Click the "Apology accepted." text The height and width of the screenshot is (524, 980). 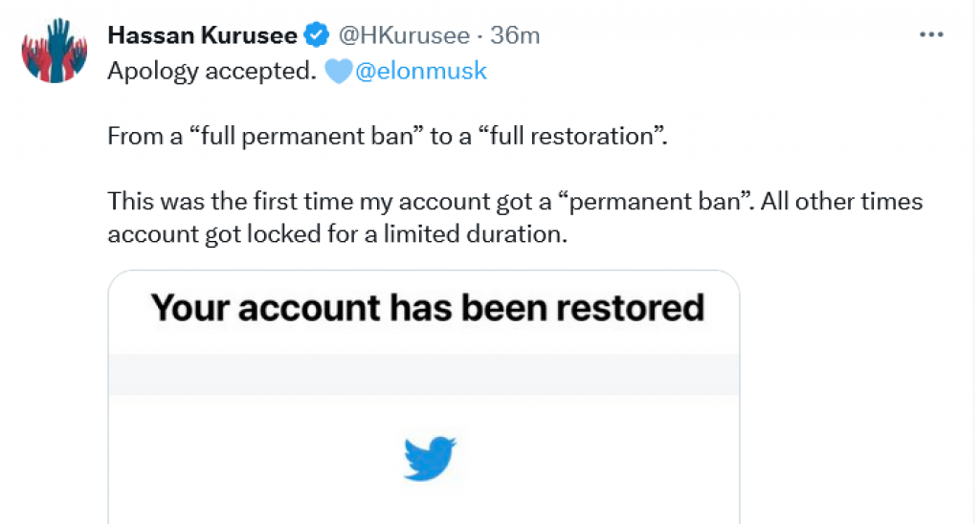212,72
